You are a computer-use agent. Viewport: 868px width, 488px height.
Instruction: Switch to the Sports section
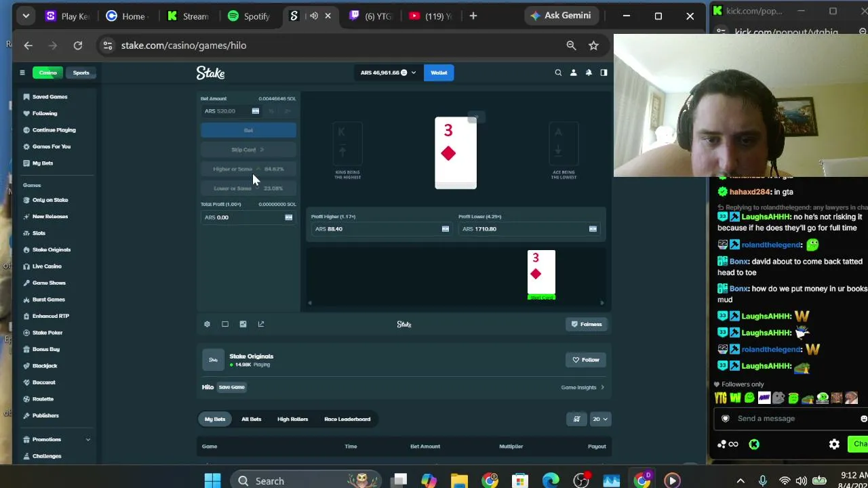(81, 73)
